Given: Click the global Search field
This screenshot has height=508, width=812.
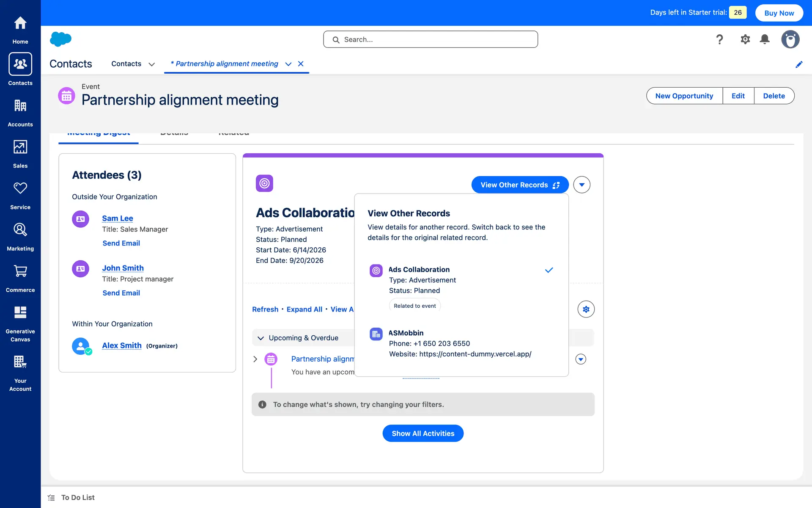Looking at the screenshot, I should [x=431, y=39].
